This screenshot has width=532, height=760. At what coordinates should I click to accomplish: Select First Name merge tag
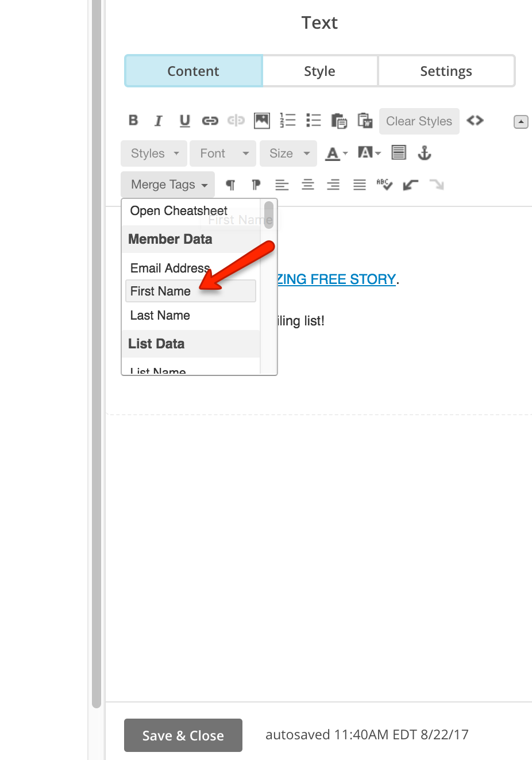[191, 291]
